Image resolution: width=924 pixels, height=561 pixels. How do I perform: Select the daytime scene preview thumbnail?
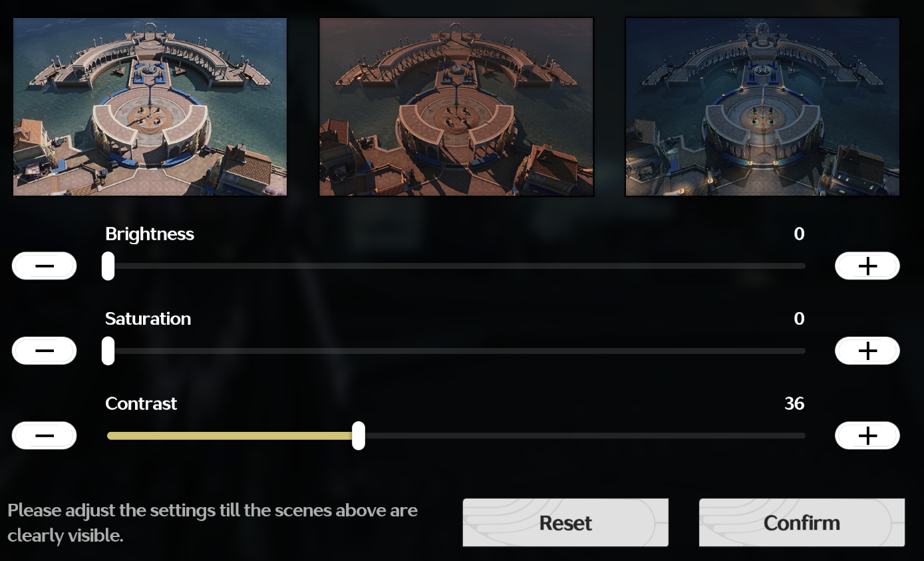pyautogui.click(x=150, y=106)
